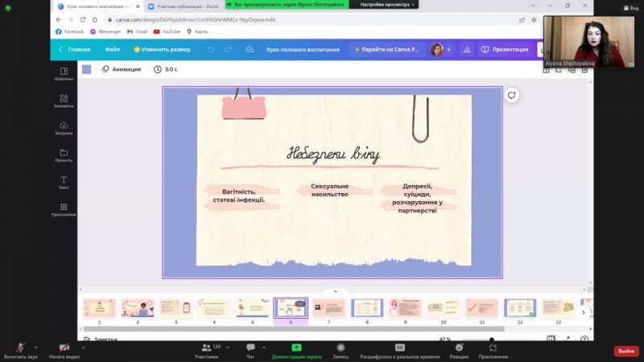Go back to Главная in Canva
The height and width of the screenshot is (362, 644).
tap(74, 50)
